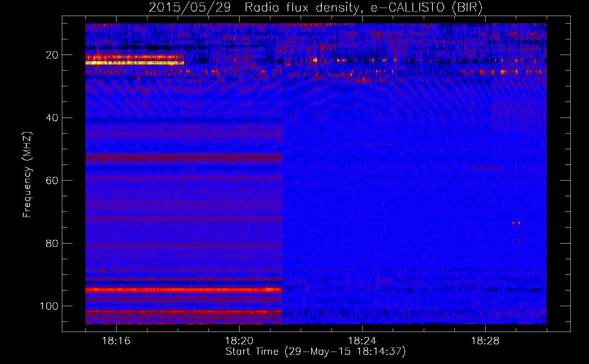Click the 18:16 time tick label
Viewport: 589px width, 364px height.
click(116, 341)
